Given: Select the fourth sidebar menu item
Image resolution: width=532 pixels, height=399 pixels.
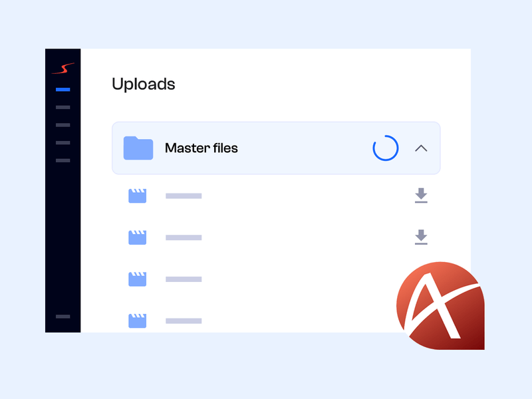Looking at the screenshot, I should pyautogui.click(x=63, y=143).
